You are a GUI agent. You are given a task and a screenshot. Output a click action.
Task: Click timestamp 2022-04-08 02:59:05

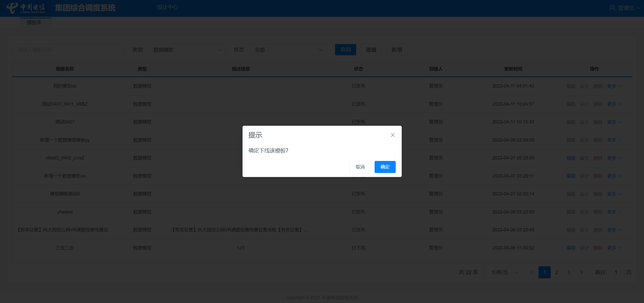(513, 140)
